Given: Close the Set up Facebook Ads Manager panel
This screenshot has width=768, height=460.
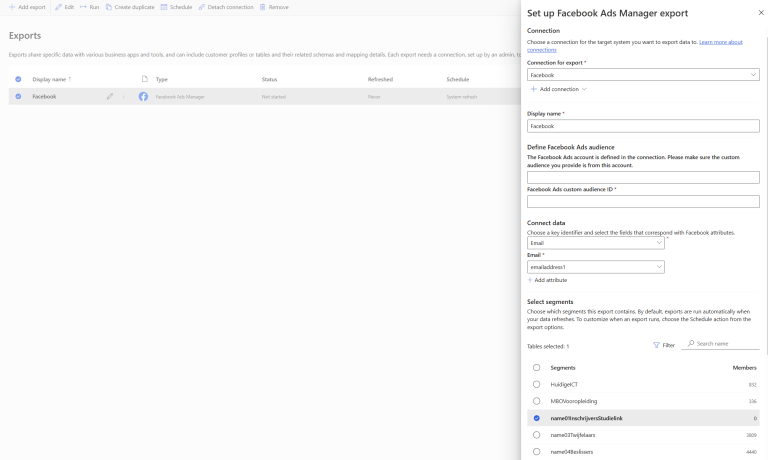Looking at the screenshot, I should (761, 13).
